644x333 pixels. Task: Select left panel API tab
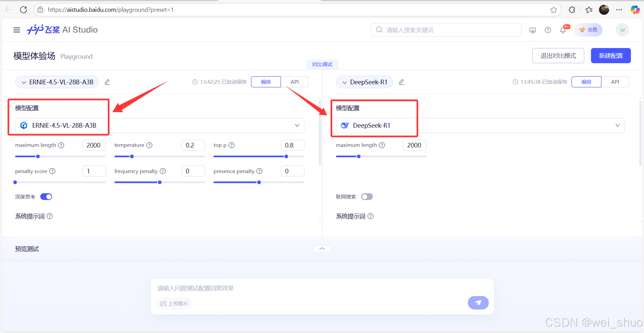(295, 82)
